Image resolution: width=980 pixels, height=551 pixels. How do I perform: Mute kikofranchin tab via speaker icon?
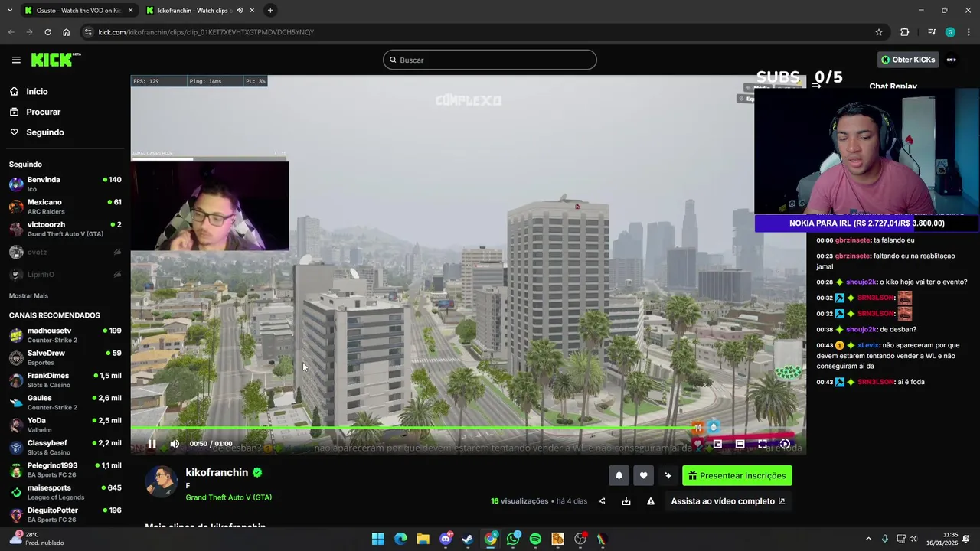click(x=240, y=11)
